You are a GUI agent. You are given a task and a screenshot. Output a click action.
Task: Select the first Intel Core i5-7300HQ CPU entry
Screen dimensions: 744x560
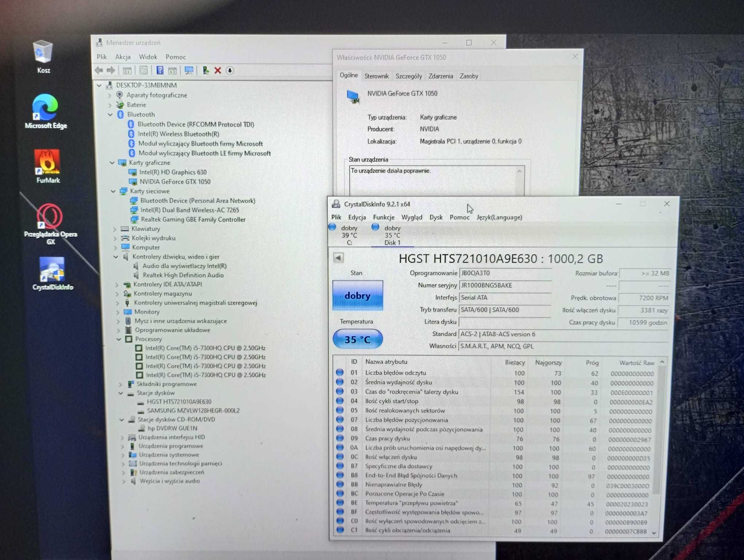[205, 348]
